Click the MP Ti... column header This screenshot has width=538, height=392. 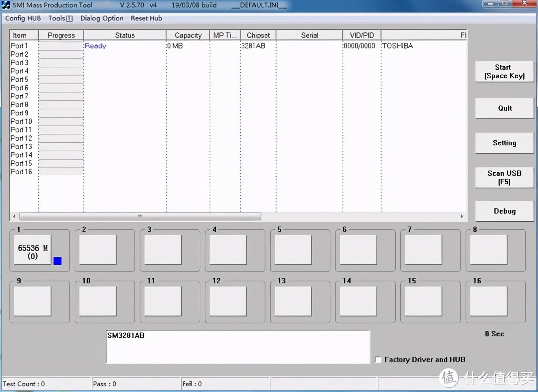coord(225,35)
